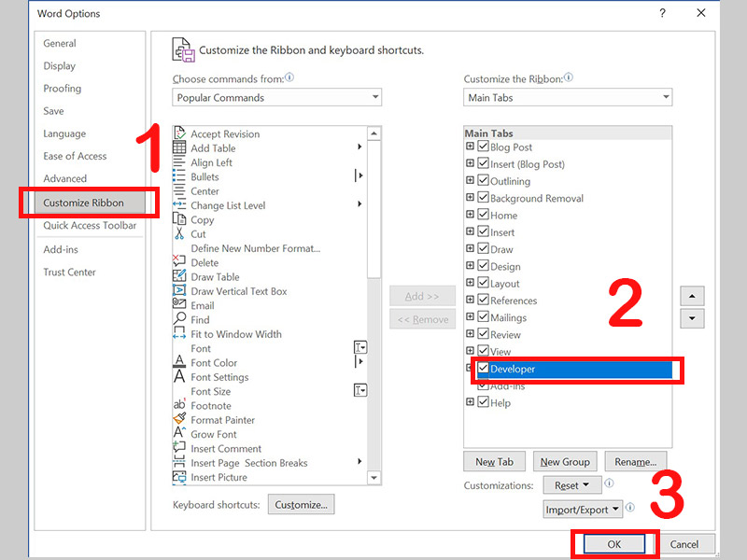Switch to the Display options category
The image size is (747, 560).
click(x=60, y=65)
